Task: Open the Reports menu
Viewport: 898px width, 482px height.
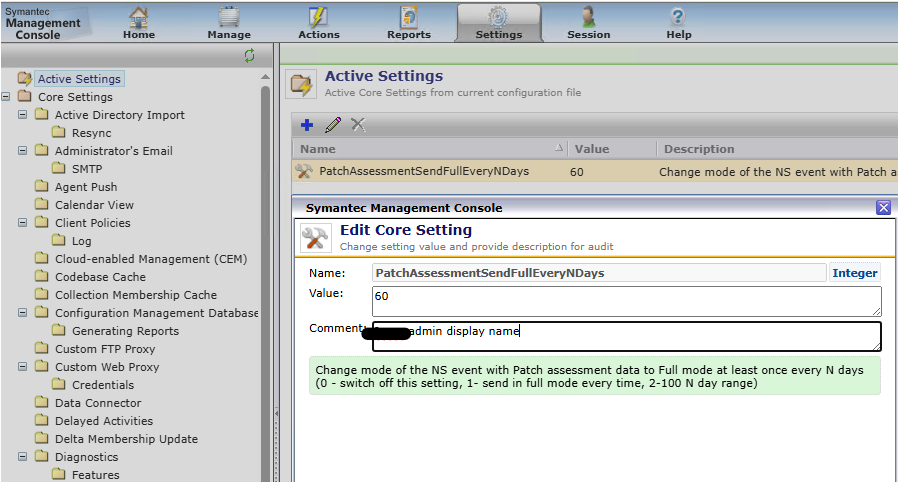Action: pos(408,23)
